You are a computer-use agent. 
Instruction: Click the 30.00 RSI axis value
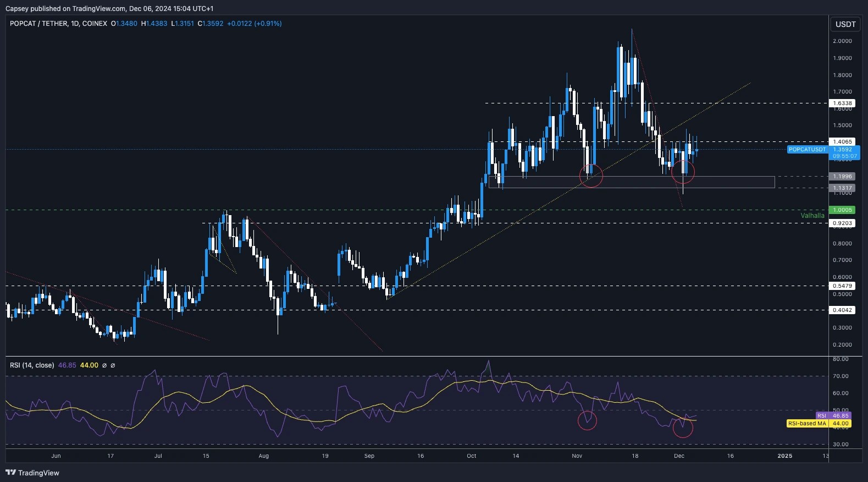841,445
